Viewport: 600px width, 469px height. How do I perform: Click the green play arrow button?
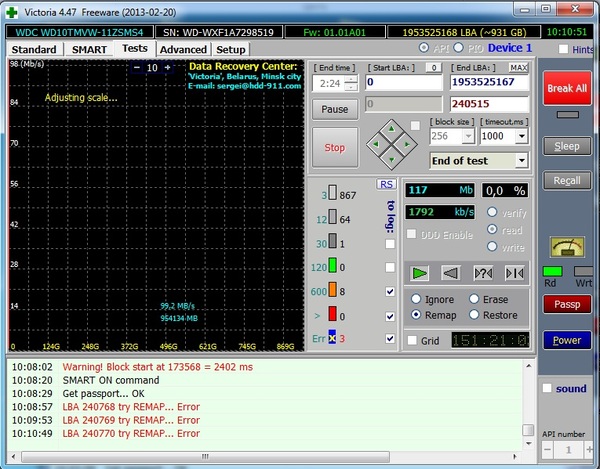[420, 273]
